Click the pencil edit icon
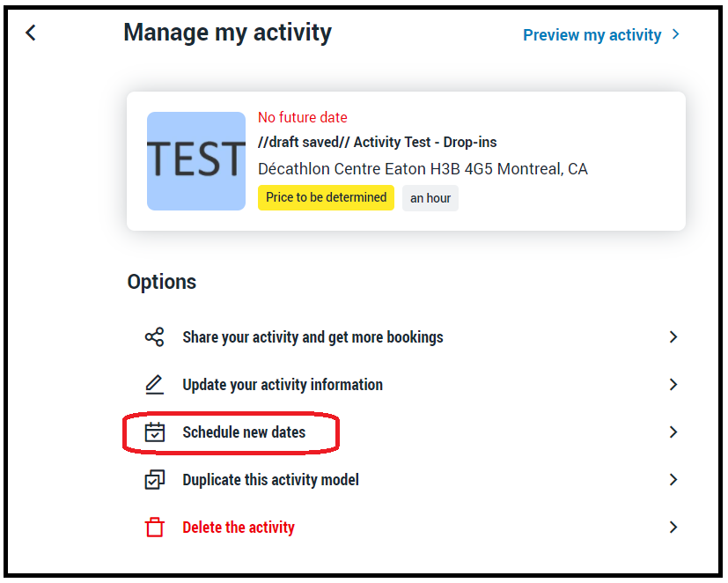728x583 pixels. 154,385
